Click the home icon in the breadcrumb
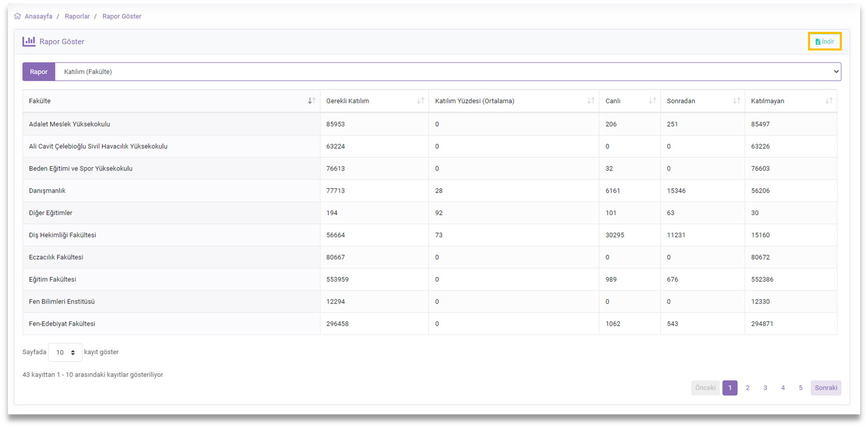Image resolution: width=868 pixels, height=428 pixels. 17,16
